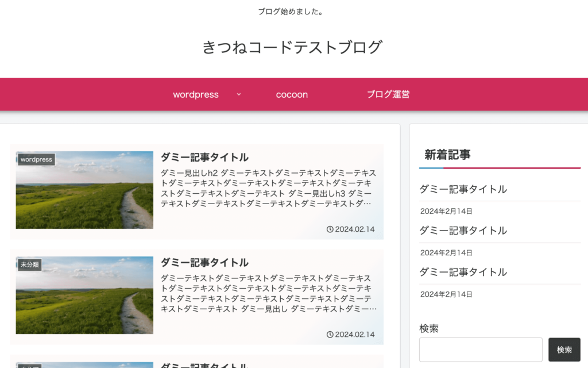Click the tagline ブログ始めました。
The image size is (588, 368).
point(291,11)
